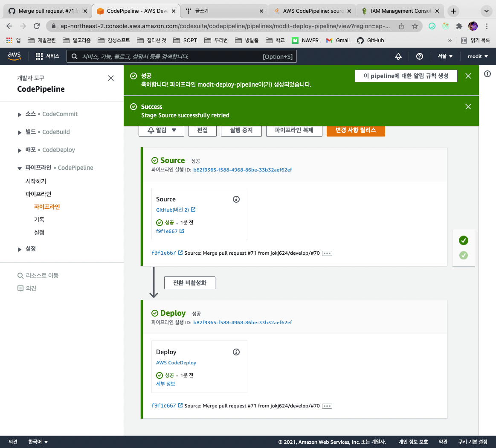Open the notifications bell in AWS header
Image resolution: width=496 pixels, height=448 pixels.
pos(398,56)
